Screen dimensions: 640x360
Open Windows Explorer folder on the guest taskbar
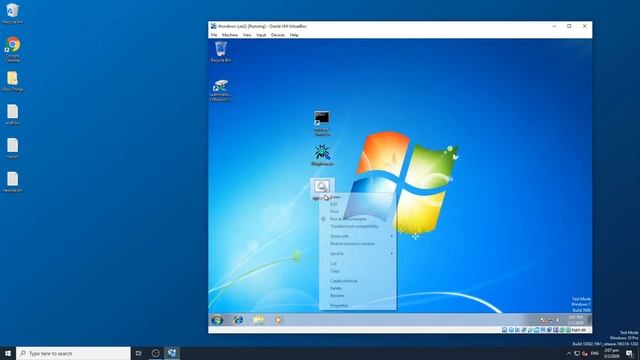coord(258,320)
